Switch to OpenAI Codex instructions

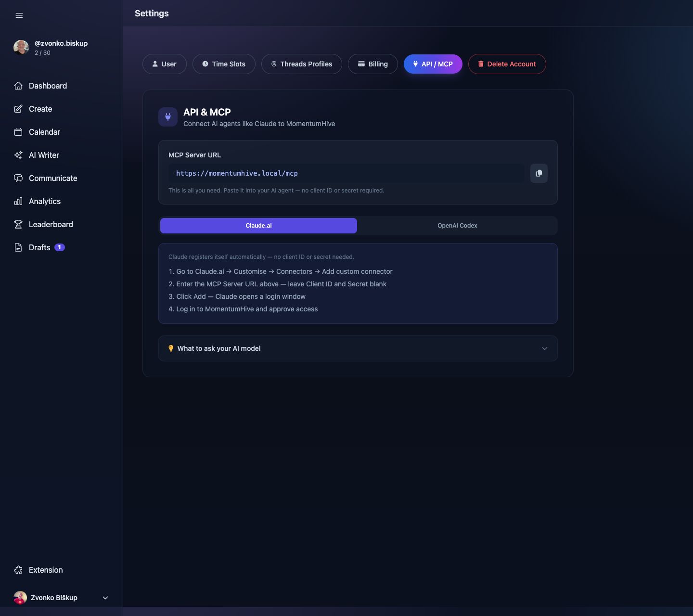[x=457, y=226]
